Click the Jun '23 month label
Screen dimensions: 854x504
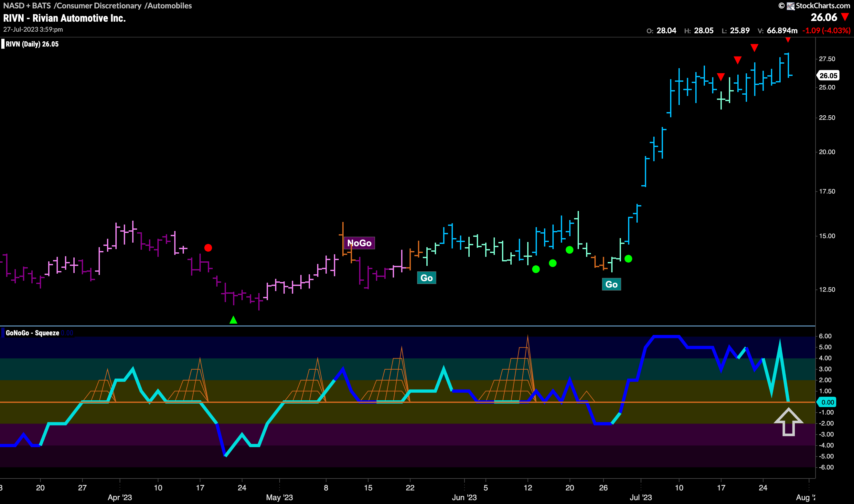pyautogui.click(x=464, y=498)
